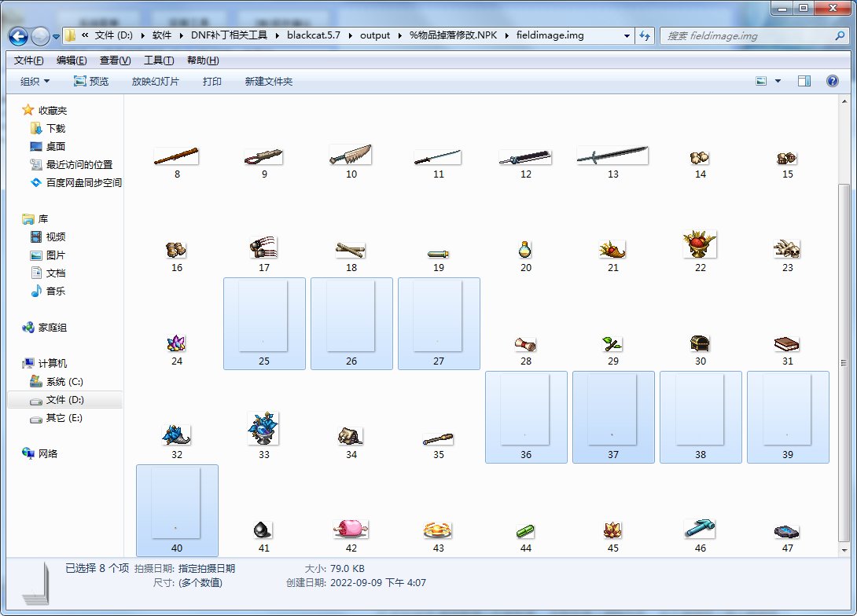Open the 文件(F) menu
The width and height of the screenshot is (857, 616).
pyautogui.click(x=28, y=60)
